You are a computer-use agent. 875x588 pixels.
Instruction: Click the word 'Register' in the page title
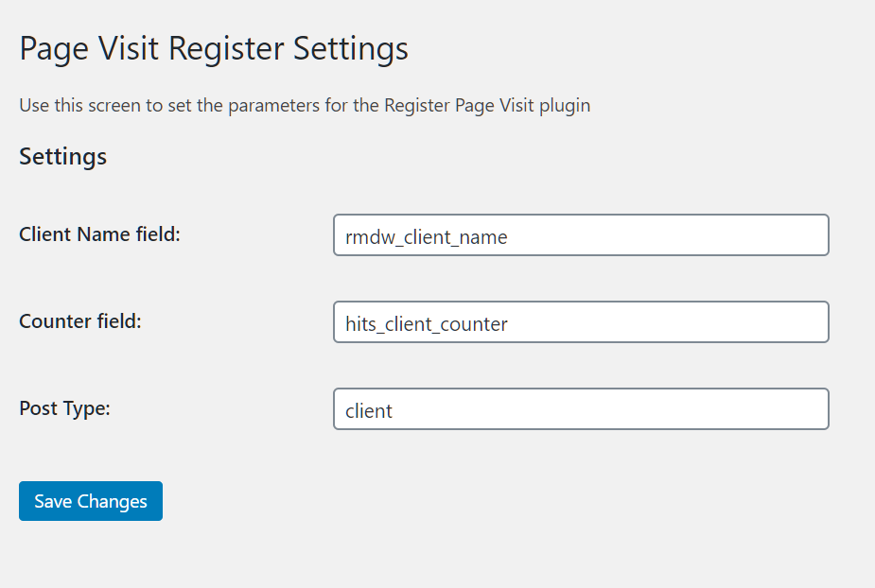(x=227, y=48)
